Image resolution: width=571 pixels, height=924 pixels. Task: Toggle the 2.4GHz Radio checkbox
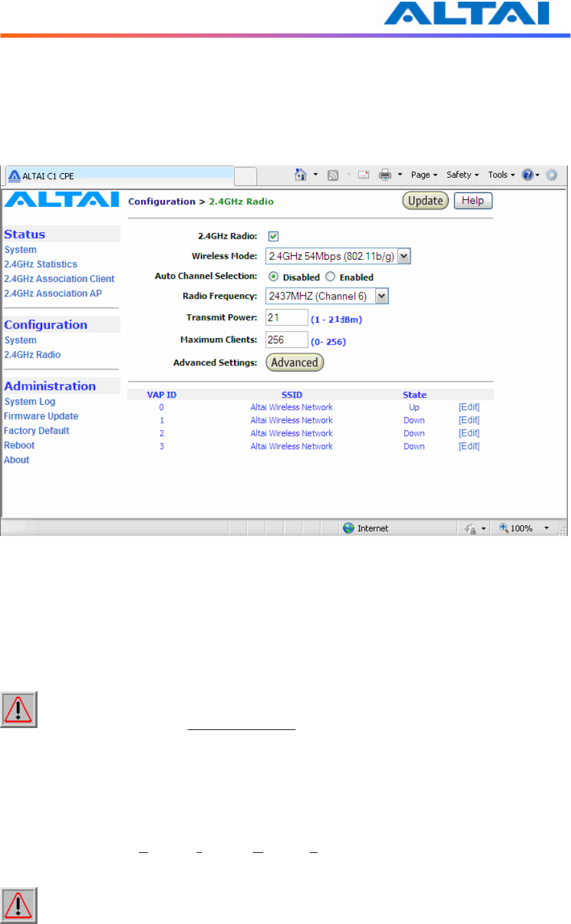point(274,236)
